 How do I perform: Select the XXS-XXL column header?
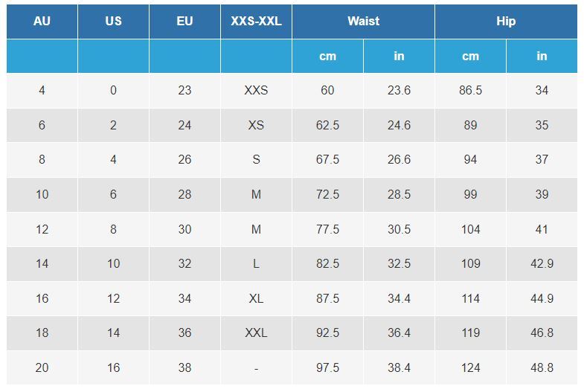coord(256,21)
